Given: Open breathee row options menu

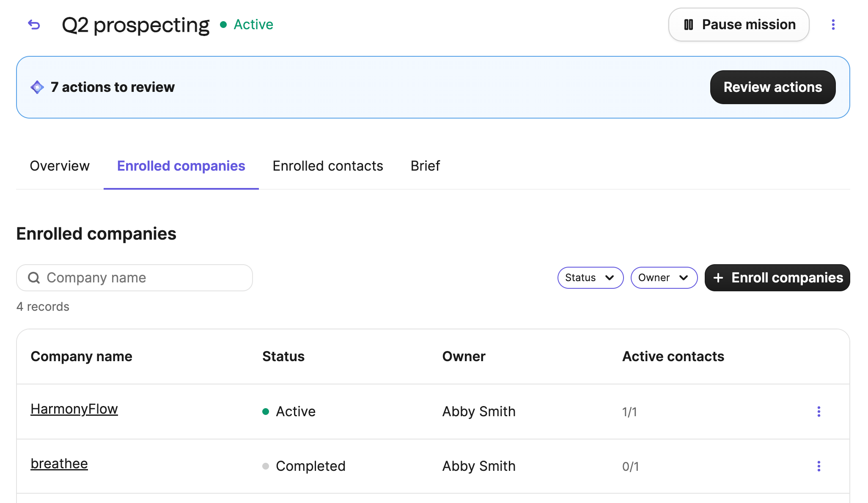Looking at the screenshot, I should pyautogui.click(x=819, y=466).
